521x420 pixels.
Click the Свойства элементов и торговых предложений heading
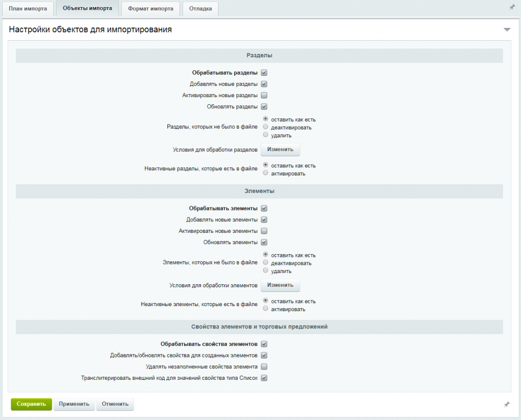click(259, 327)
